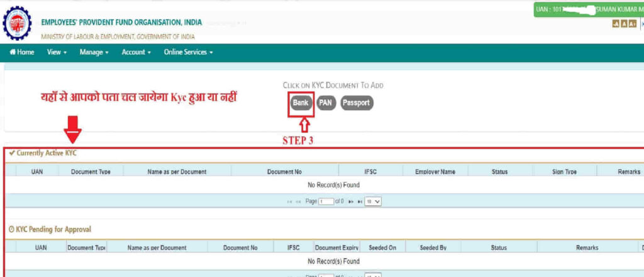The width and height of the screenshot is (644, 277).
Task: Sort by Document Type in Currently Active KYC table
Action: point(91,172)
